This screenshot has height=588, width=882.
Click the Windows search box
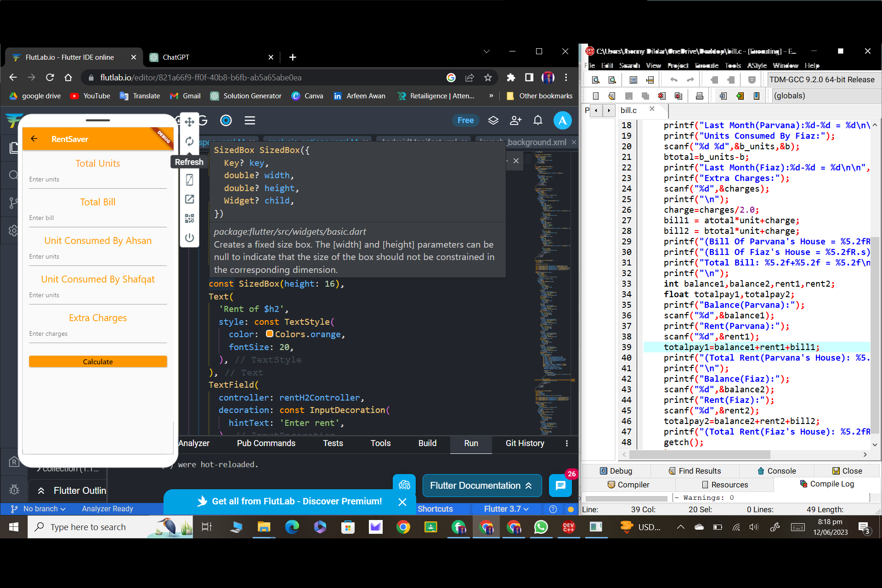[110, 527]
